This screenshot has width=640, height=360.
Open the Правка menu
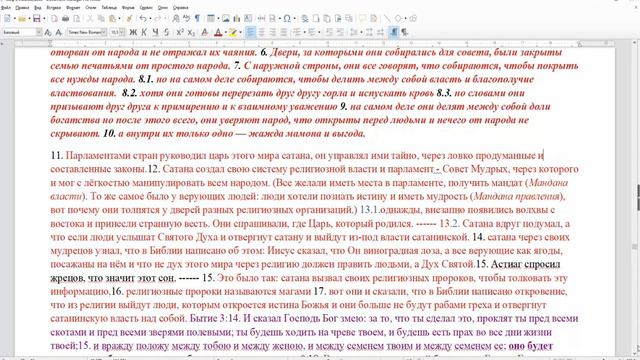tap(22, 7)
